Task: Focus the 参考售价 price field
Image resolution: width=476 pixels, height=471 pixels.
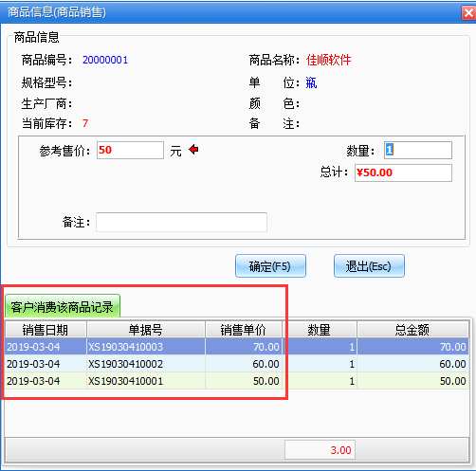Action: pyautogui.click(x=130, y=150)
